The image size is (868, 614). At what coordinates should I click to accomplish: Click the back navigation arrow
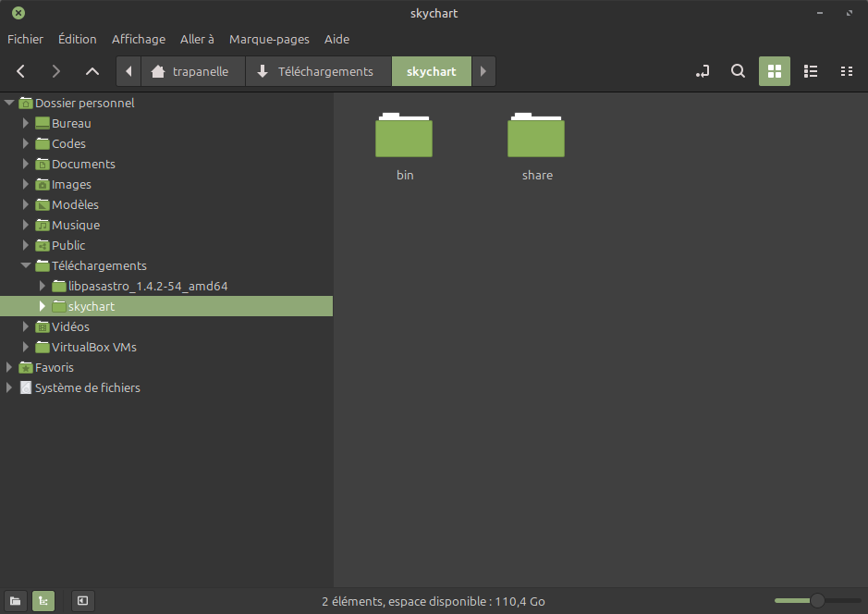tap(21, 71)
